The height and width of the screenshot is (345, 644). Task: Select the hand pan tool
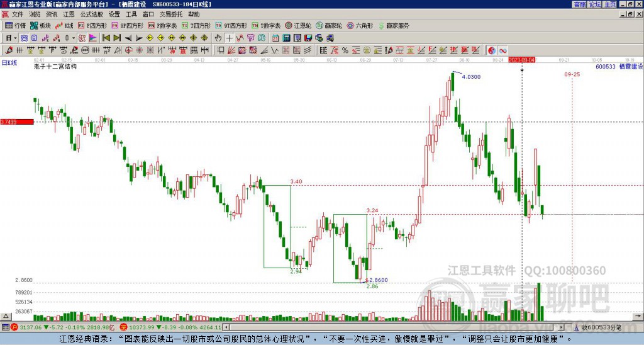click(218, 38)
